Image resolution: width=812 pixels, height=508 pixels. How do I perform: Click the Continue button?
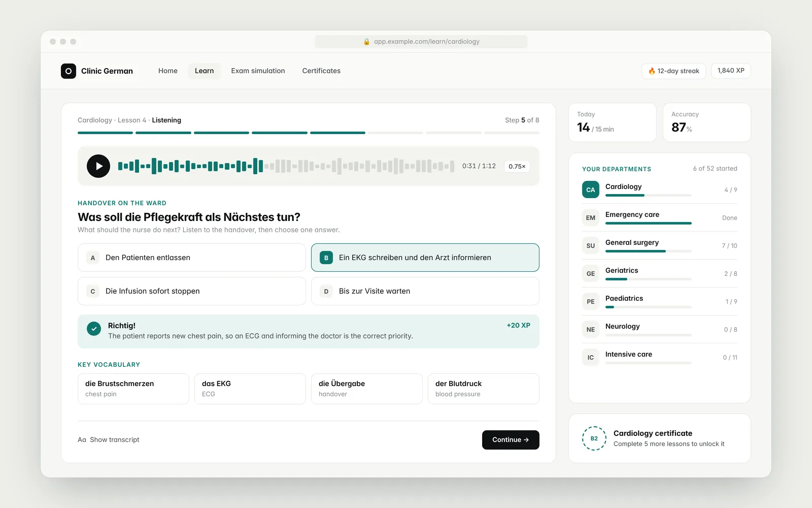tap(511, 440)
